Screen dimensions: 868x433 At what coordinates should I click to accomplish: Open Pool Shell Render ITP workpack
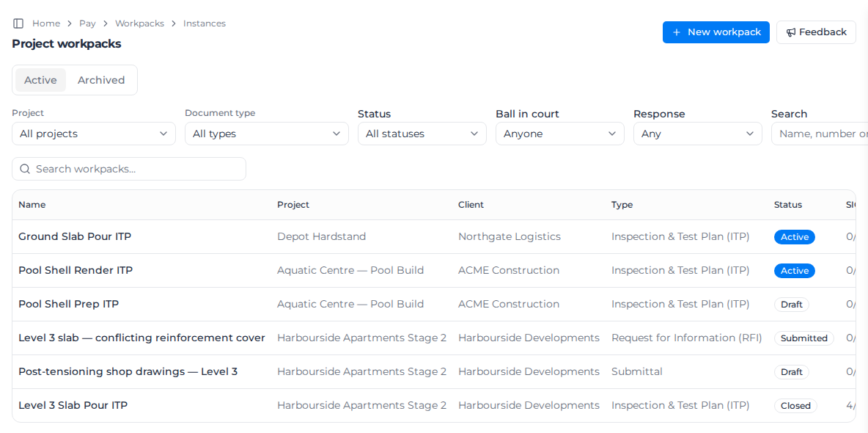pos(76,271)
